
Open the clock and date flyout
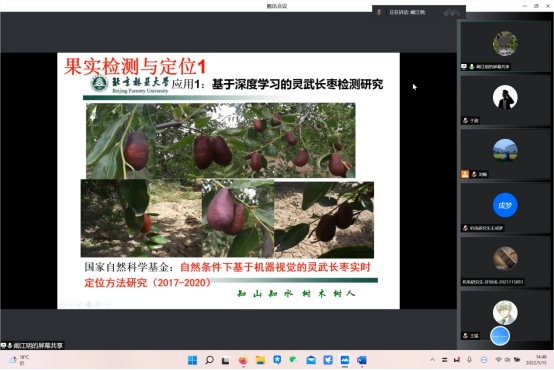(536, 360)
